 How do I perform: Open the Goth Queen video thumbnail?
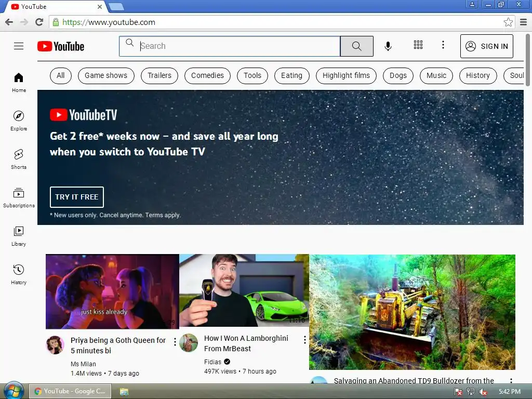pos(112,291)
